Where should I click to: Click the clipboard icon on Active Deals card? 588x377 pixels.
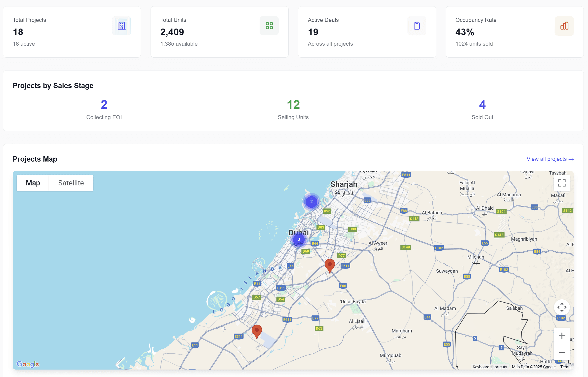pyautogui.click(x=417, y=26)
